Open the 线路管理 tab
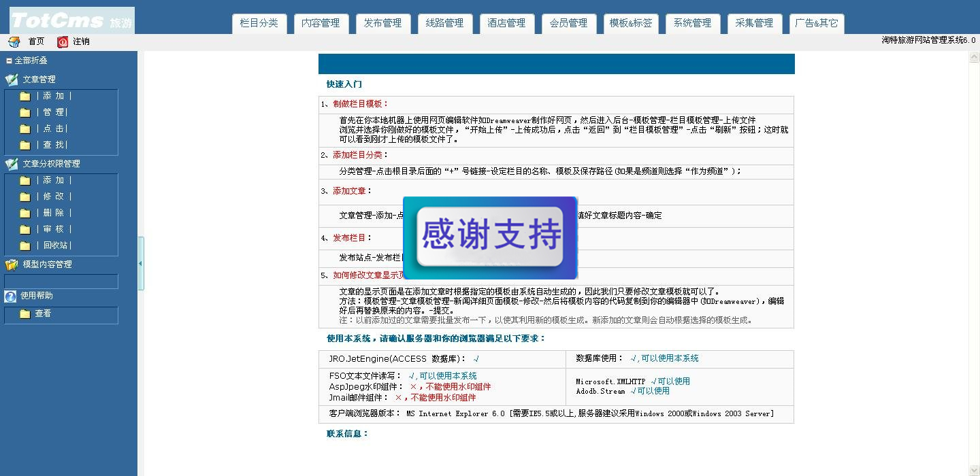 445,23
